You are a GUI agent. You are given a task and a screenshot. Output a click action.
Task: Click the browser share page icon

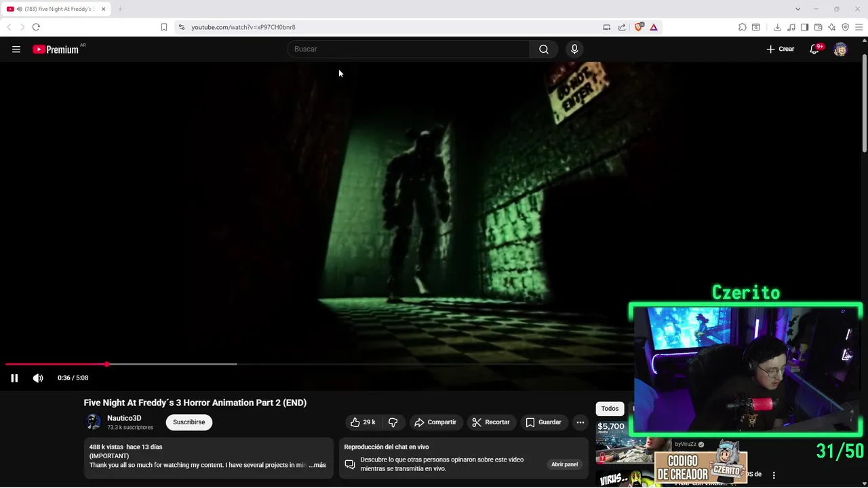[x=622, y=27]
